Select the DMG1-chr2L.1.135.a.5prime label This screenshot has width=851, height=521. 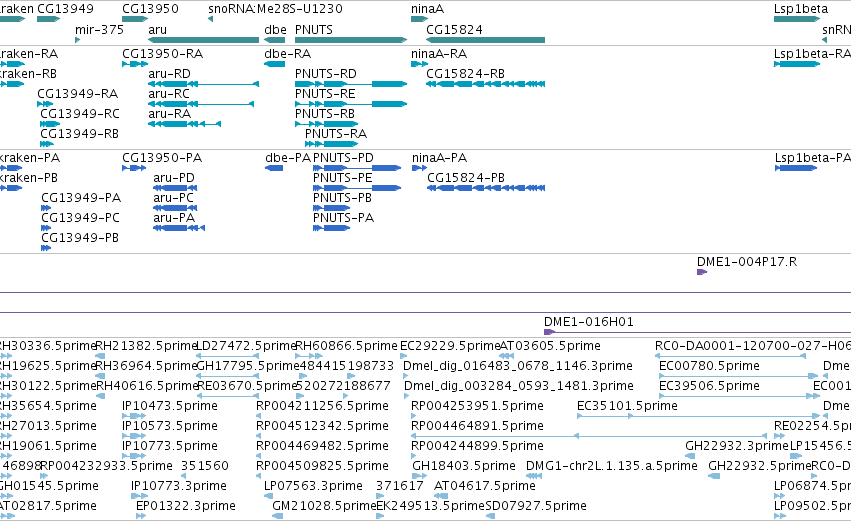click(x=612, y=466)
